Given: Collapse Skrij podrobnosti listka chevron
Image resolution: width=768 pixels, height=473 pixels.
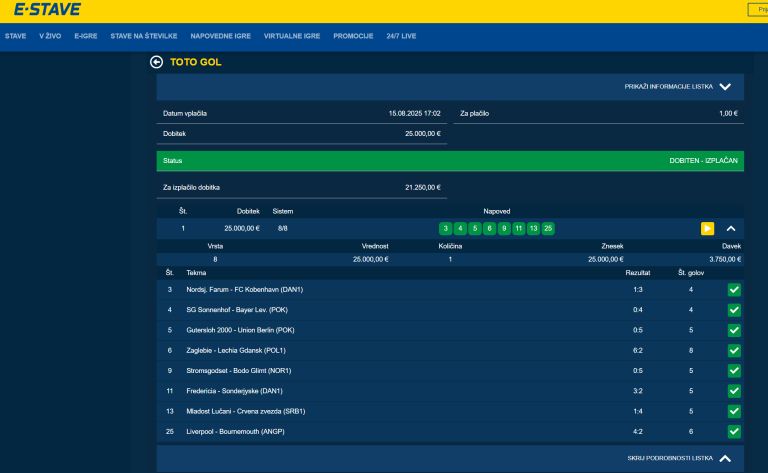Looking at the screenshot, I should point(725,458).
